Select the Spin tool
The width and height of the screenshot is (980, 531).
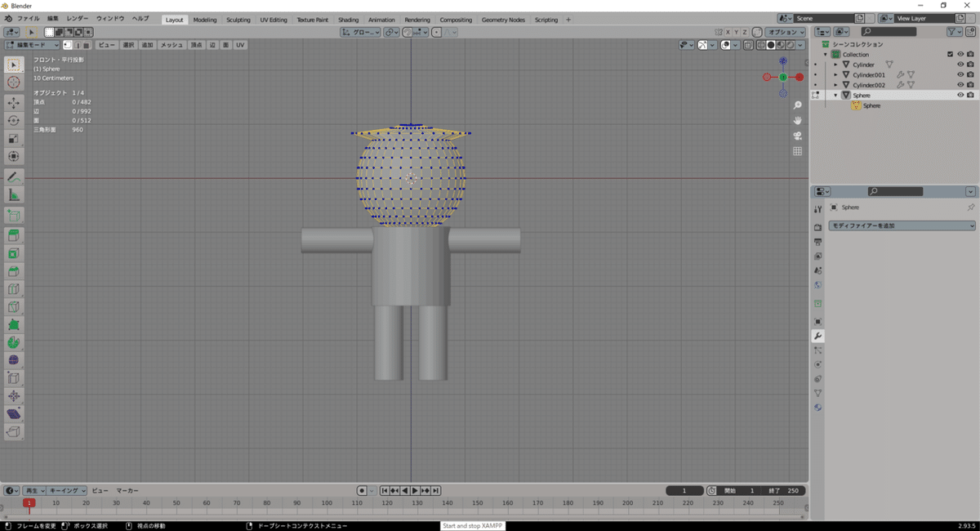pyautogui.click(x=14, y=342)
